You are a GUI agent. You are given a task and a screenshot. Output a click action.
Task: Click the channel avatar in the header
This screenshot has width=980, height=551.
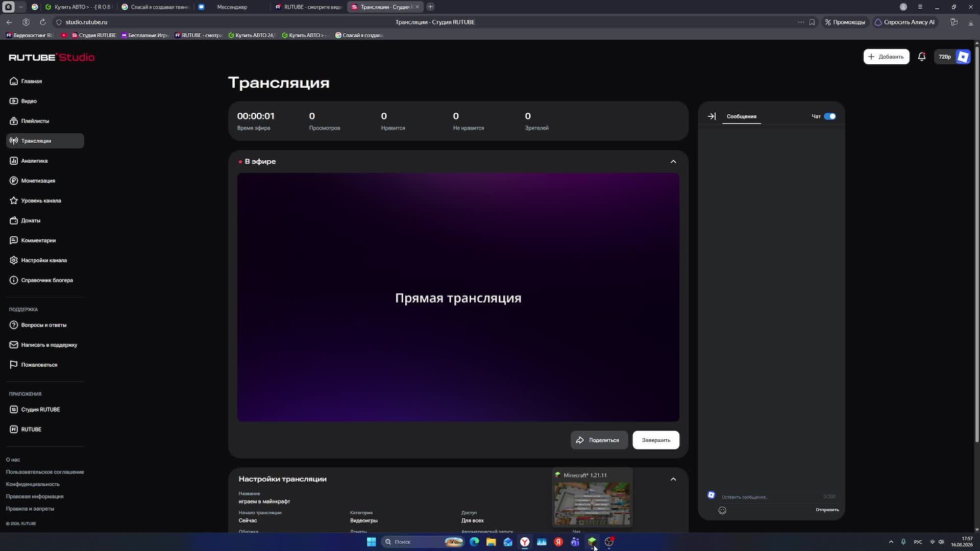click(x=963, y=57)
